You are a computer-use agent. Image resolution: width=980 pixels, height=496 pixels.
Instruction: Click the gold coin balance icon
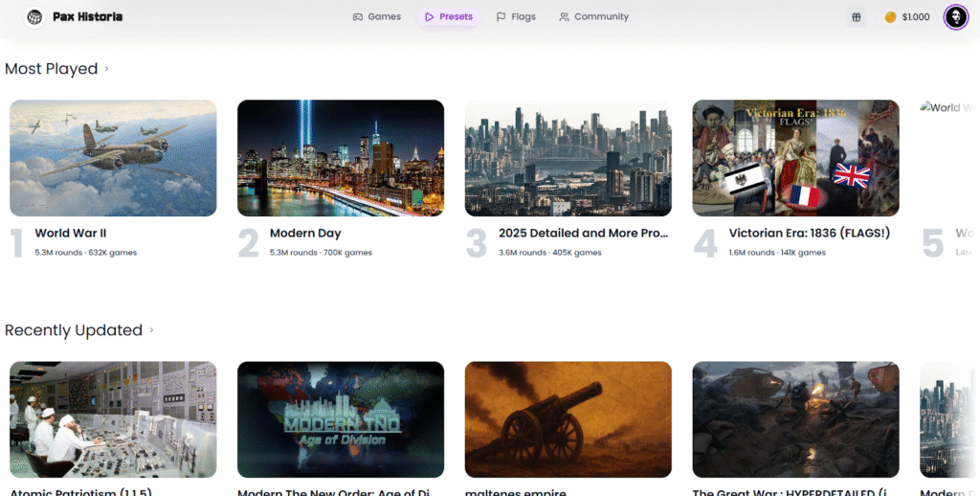point(890,17)
